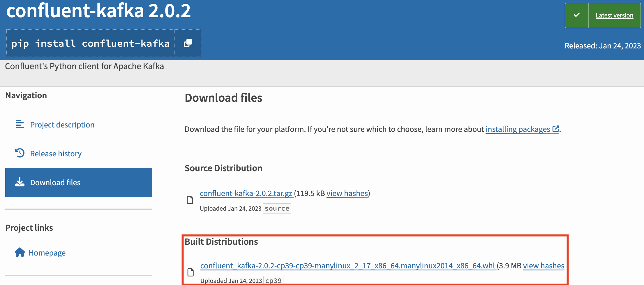
Task: Click the Released: Jan 24, 2023 text
Action: [603, 46]
